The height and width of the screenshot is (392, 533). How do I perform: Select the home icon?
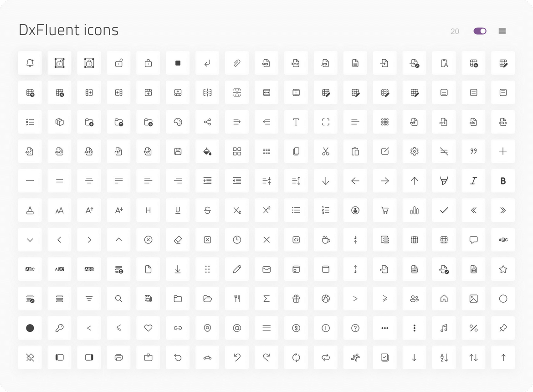(444, 299)
